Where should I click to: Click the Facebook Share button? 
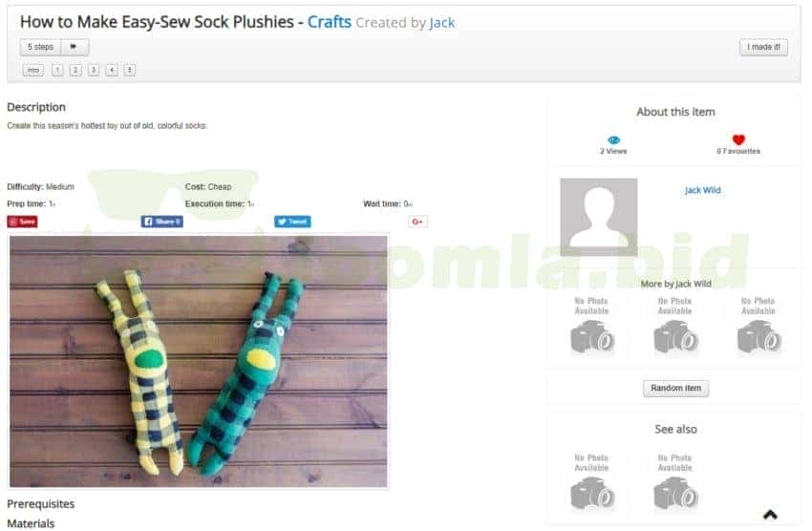tap(161, 222)
